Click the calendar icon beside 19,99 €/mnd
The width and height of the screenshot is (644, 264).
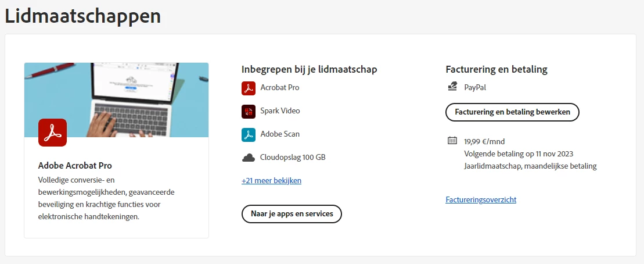(452, 141)
